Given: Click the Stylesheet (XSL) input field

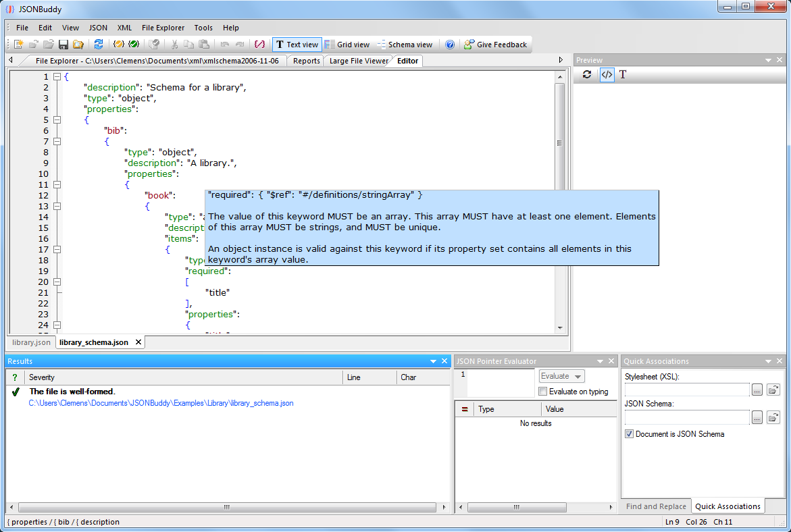Looking at the screenshot, I should pos(687,390).
